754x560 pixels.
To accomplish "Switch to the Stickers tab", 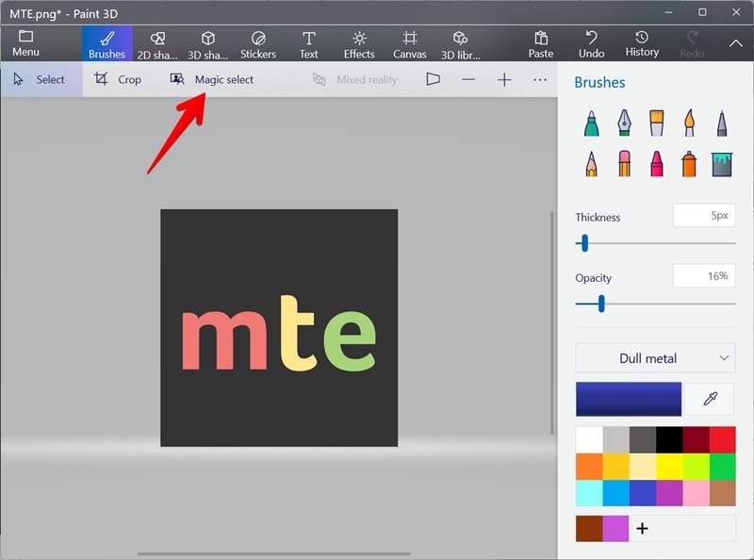I will 258,42.
